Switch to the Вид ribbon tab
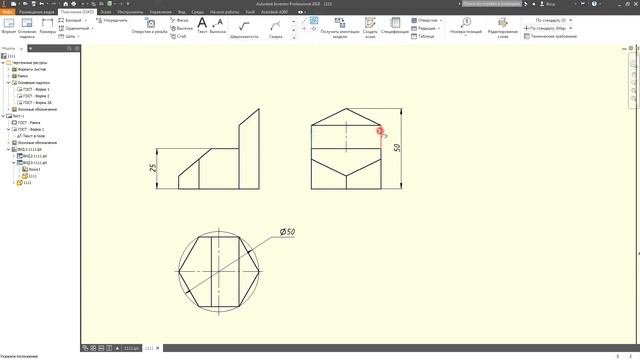Screen dimensions: 640x360 [182, 12]
